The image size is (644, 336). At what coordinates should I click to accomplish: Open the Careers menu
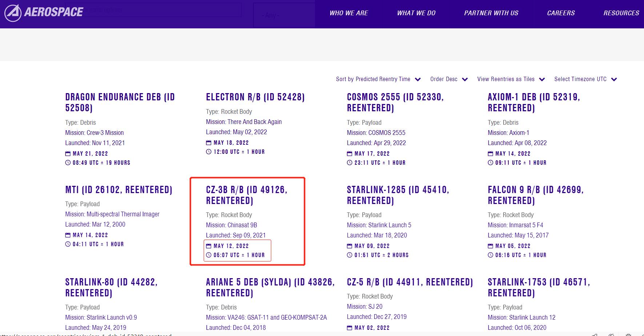561,13
